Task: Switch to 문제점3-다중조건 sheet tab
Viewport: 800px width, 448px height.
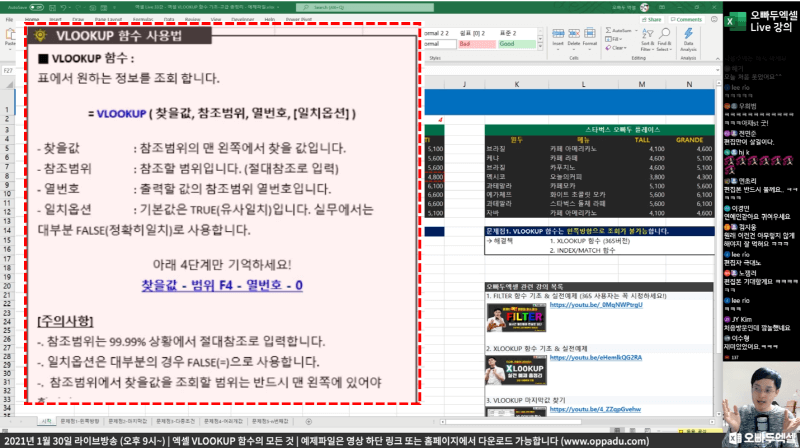Action: tap(176, 421)
